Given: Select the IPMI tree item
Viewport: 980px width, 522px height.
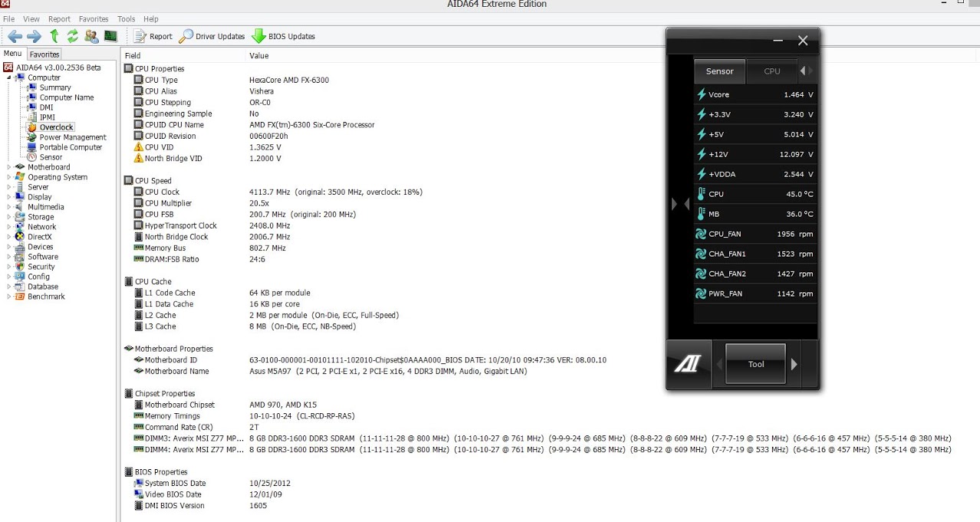Looking at the screenshot, I should click(x=48, y=117).
